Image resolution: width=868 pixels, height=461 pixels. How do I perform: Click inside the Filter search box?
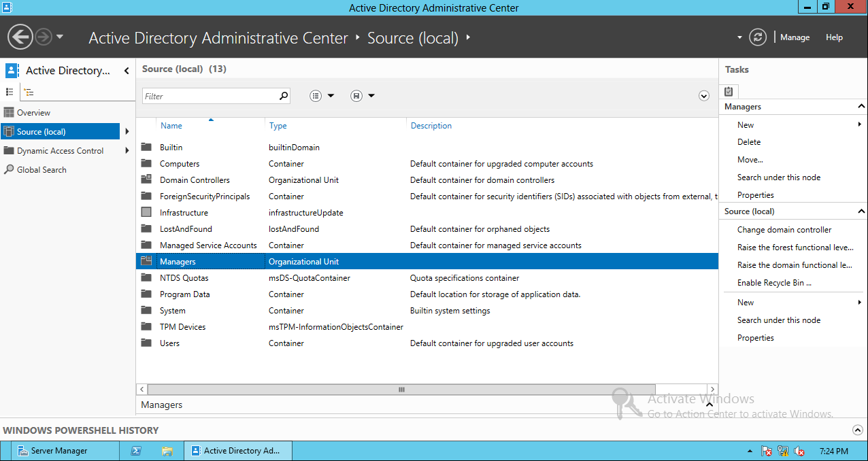(x=211, y=95)
